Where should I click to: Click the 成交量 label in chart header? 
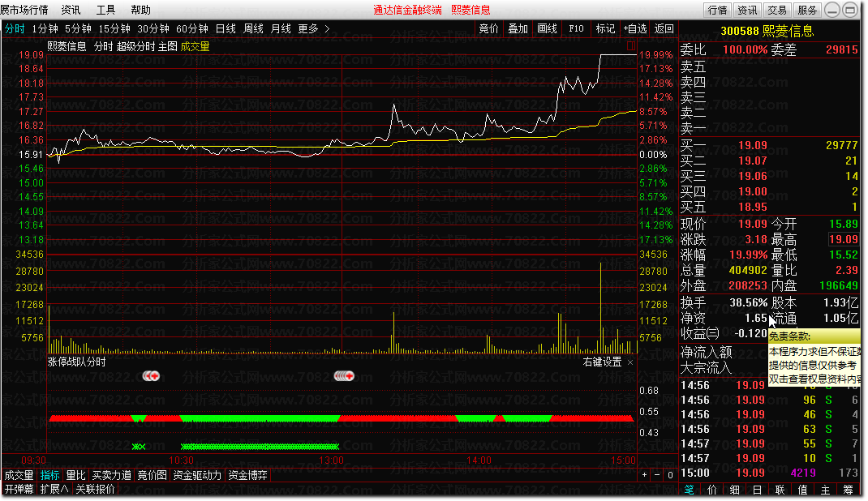195,46
